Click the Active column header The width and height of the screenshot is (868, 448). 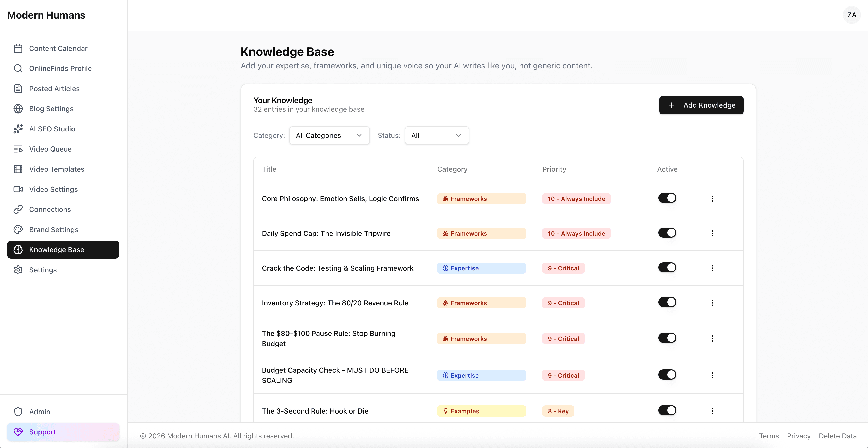(x=667, y=169)
